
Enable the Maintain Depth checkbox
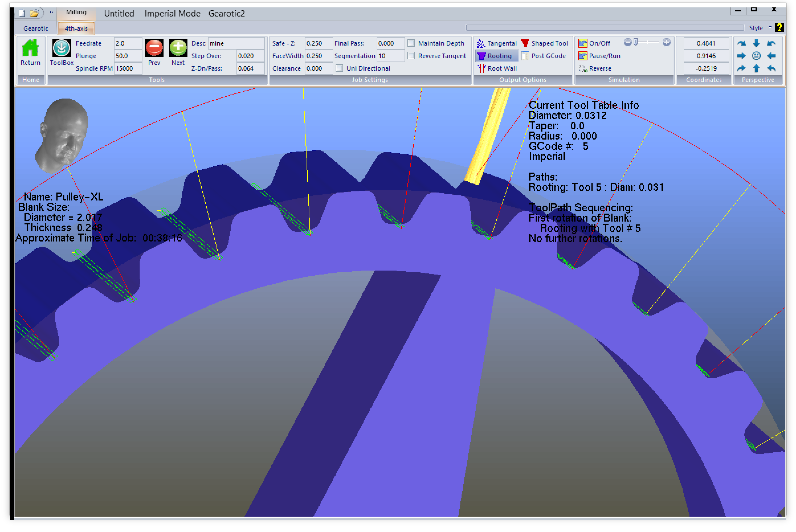411,43
